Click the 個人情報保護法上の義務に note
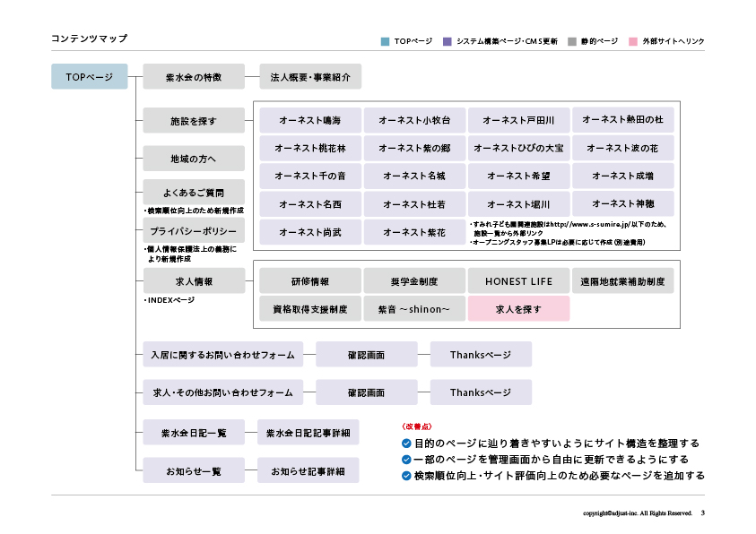Viewport: 756px width, 534px height. point(190,254)
